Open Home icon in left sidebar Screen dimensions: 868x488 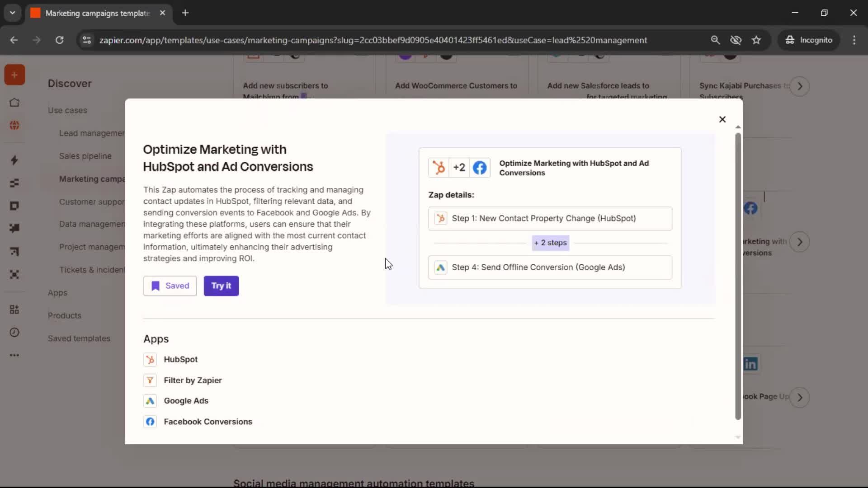[x=14, y=103]
